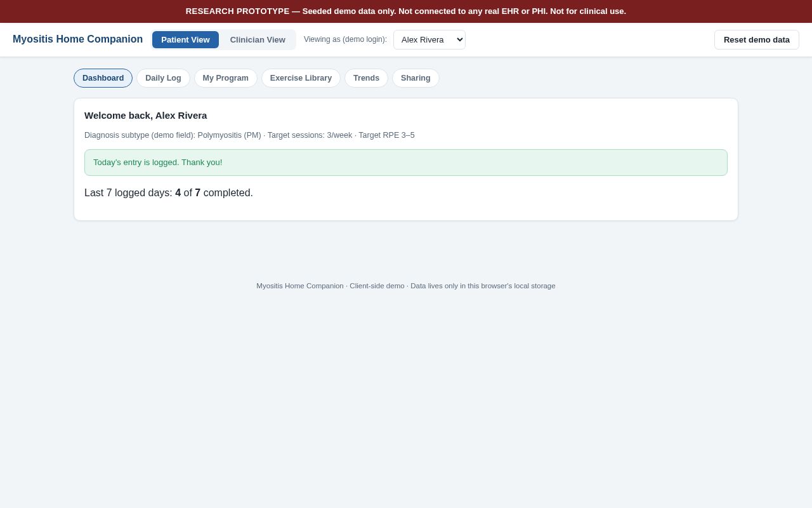The width and height of the screenshot is (812, 508).
Task: Click the RESEARCH PROTOTYPE banner text
Action: 406,11
